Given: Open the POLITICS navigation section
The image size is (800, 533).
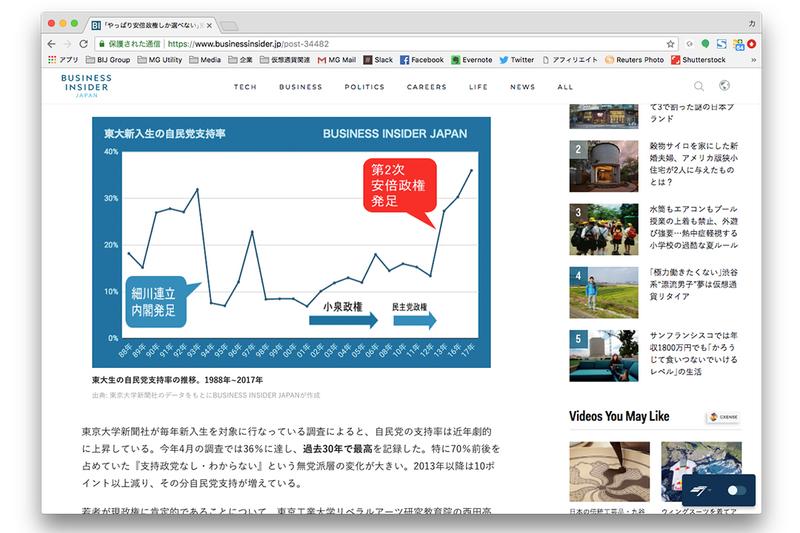Looking at the screenshot, I should 364,87.
